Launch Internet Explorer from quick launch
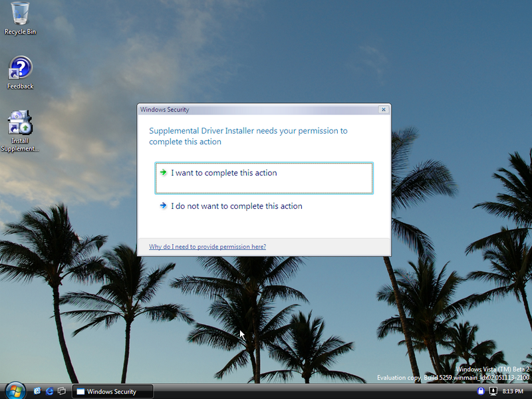This screenshot has width=532, height=399. [x=49, y=391]
